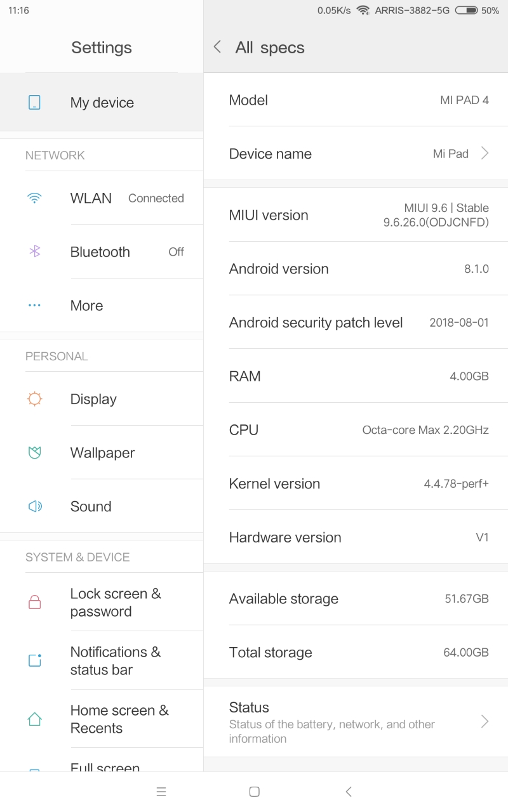
Task: Tap the Lock screen padlock icon
Action: click(x=35, y=603)
